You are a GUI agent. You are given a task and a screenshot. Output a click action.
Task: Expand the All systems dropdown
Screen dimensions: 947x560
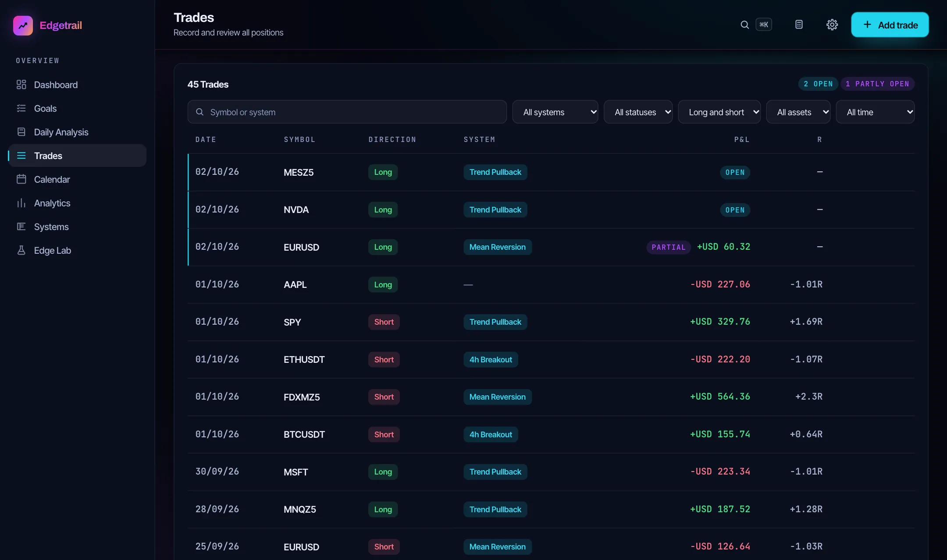tap(555, 112)
